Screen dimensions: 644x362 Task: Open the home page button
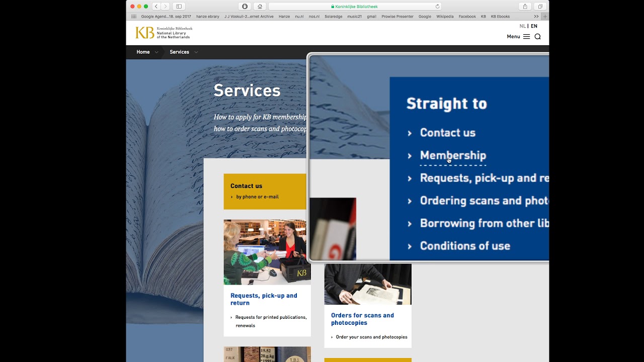(x=260, y=7)
